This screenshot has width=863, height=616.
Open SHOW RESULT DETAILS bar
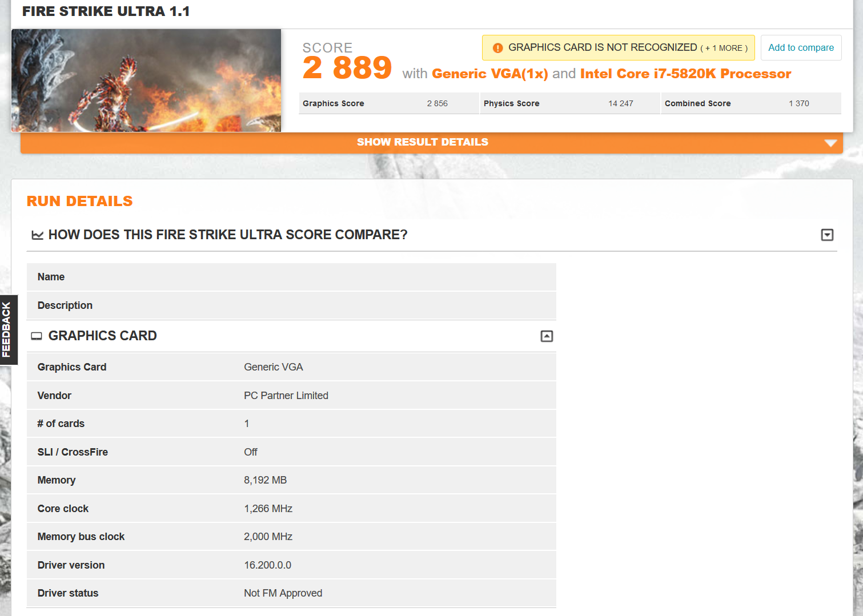pos(431,143)
